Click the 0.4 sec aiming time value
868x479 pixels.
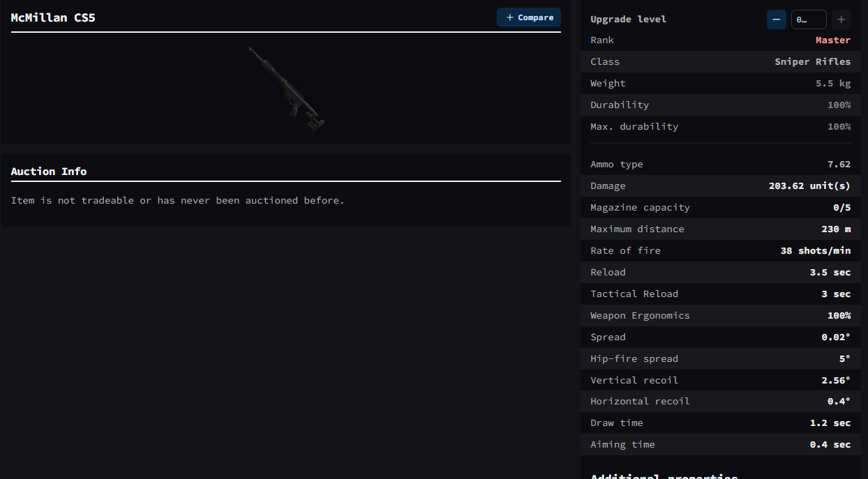click(830, 445)
